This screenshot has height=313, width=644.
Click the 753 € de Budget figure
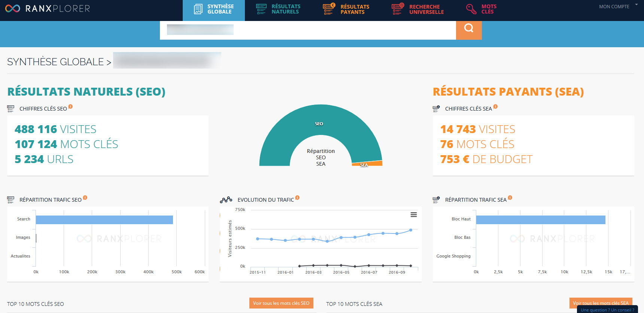pyautogui.click(x=486, y=159)
